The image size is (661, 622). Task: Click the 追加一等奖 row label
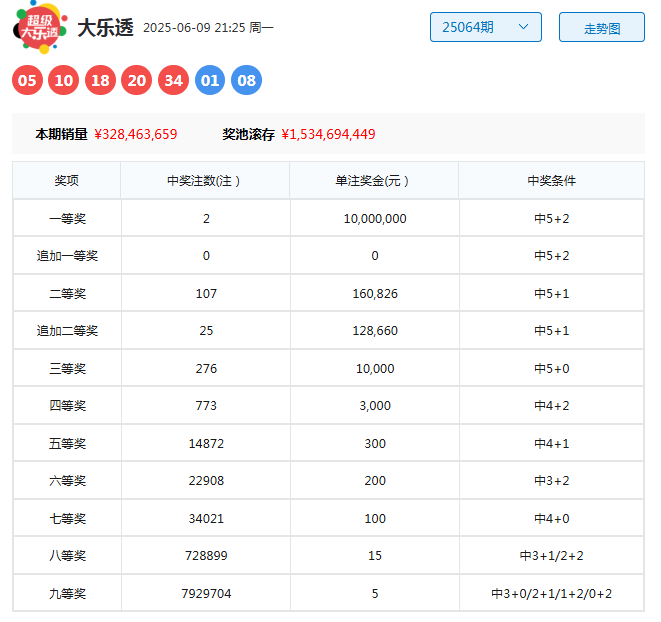tap(67, 256)
